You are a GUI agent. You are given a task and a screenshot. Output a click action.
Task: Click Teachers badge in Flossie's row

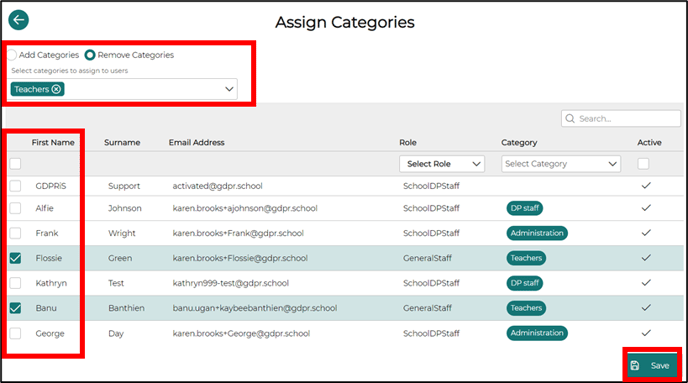tap(526, 258)
